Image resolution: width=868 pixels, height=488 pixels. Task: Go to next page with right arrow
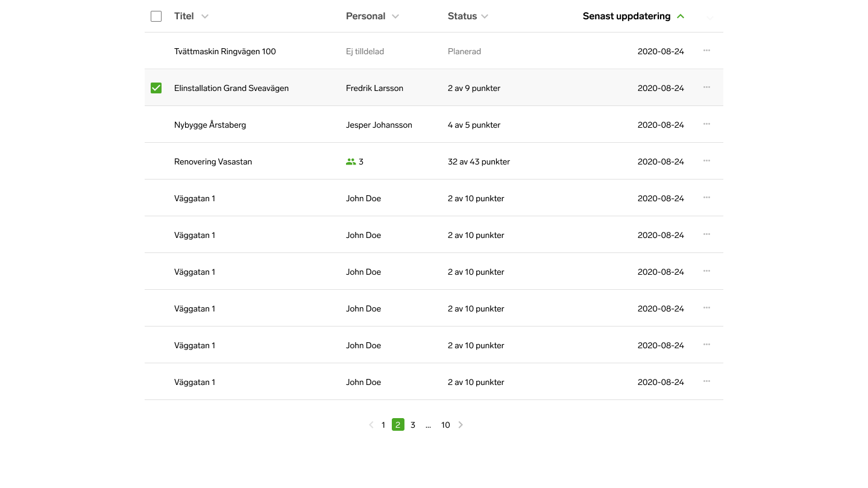[x=461, y=425]
